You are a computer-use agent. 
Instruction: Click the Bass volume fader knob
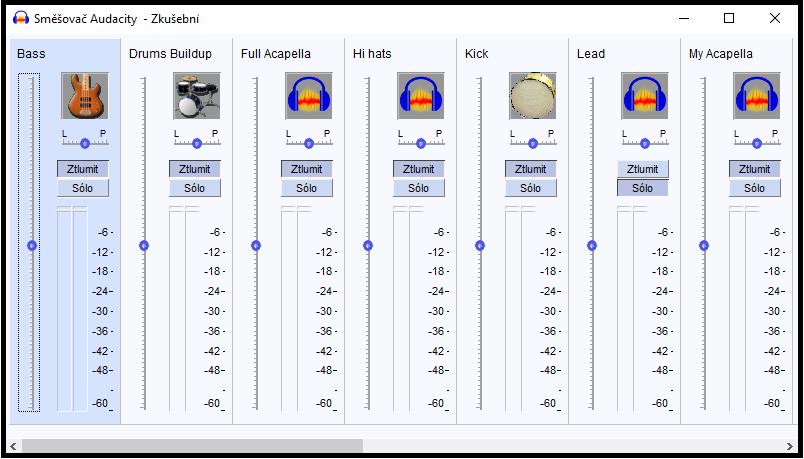[x=32, y=246]
